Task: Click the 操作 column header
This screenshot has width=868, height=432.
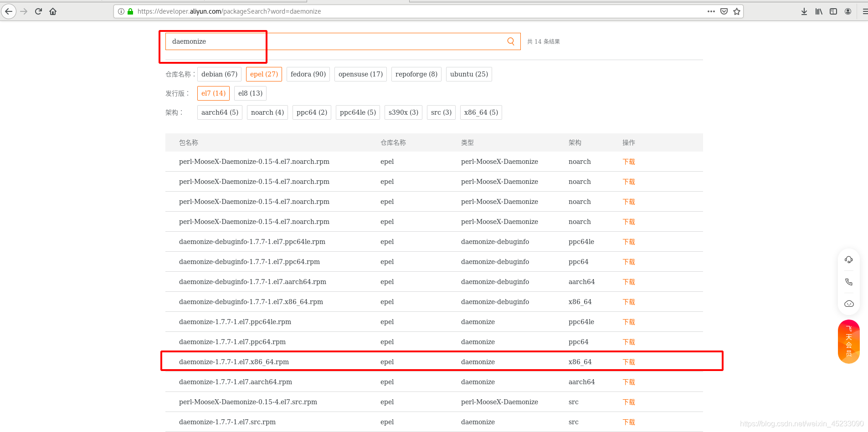Action: [x=629, y=142]
